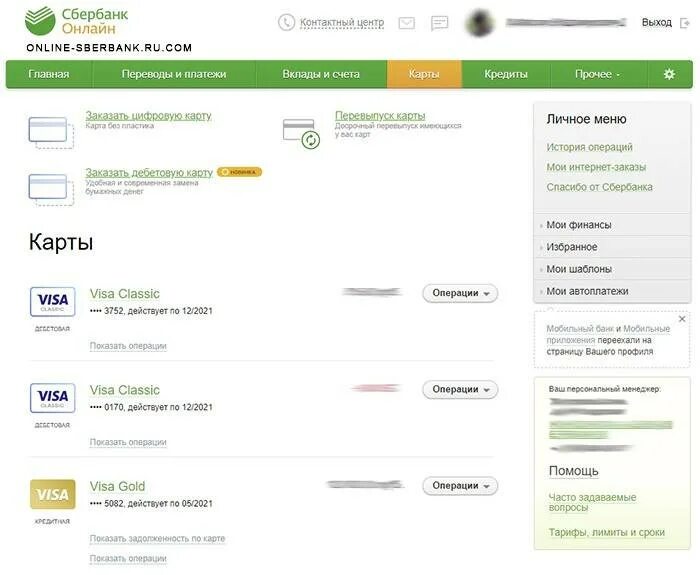Viewport: 700px width, 575px height.
Task: Click text '5082, действует по 05/2021'
Action: [158, 504]
